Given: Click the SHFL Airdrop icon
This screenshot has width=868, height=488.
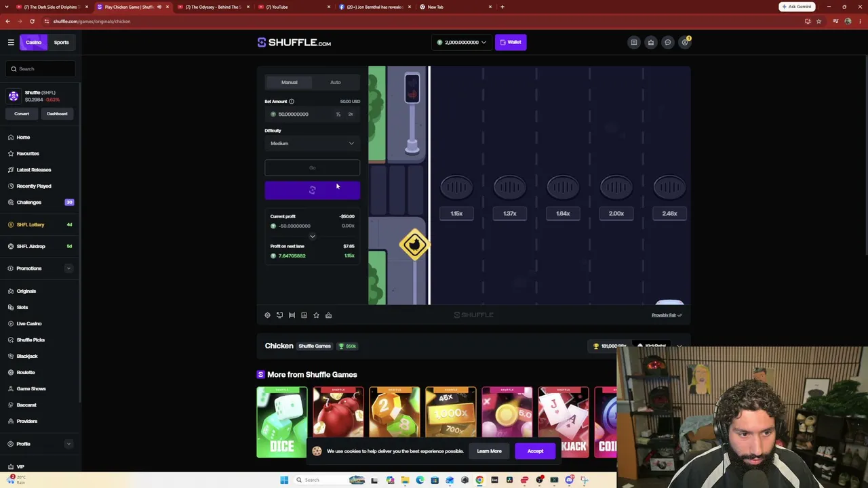Looking at the screenshot, I should pos(11,246).
